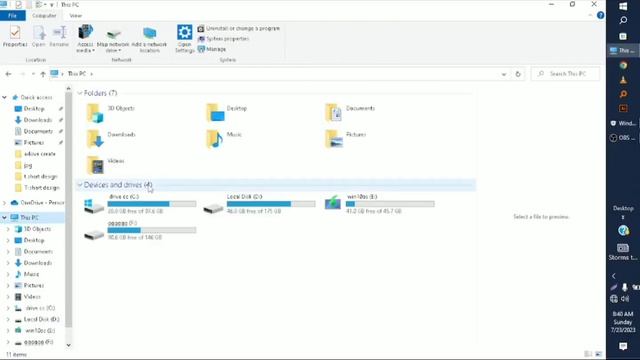Select the win10os (E:) drive
This screenshot has width=640, height=360.
pyautogui.click(x=380, y=204)
